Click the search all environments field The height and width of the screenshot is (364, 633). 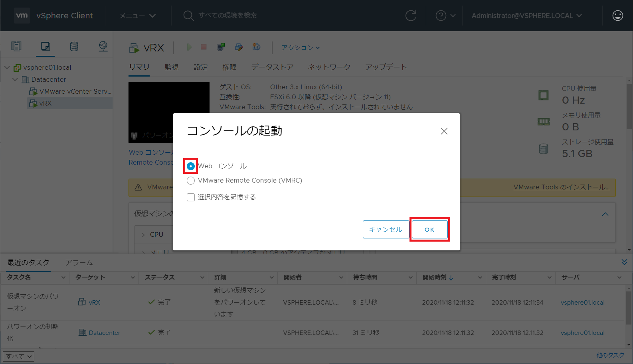click(227, 15)
